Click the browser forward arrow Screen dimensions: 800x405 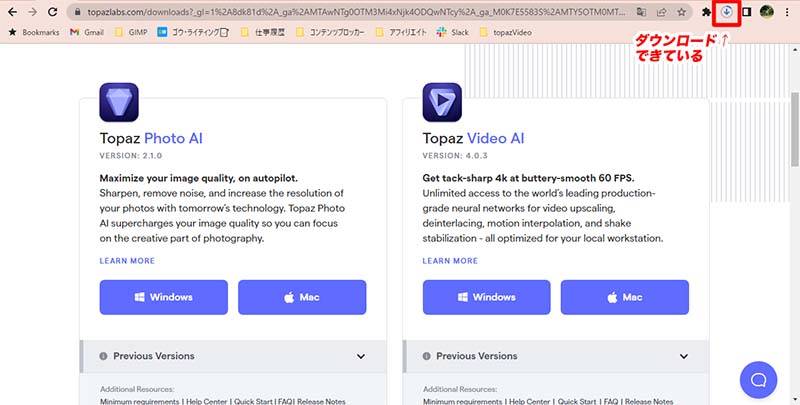32,12
